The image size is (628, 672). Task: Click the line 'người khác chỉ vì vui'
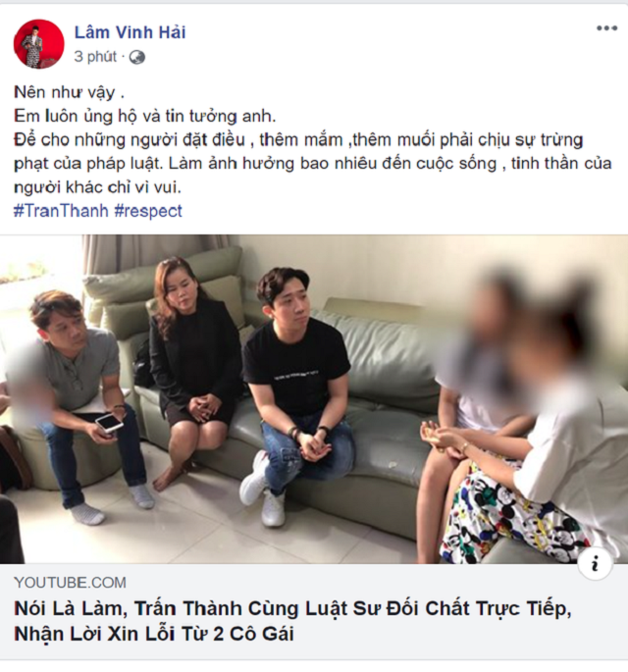pos(97,187)
